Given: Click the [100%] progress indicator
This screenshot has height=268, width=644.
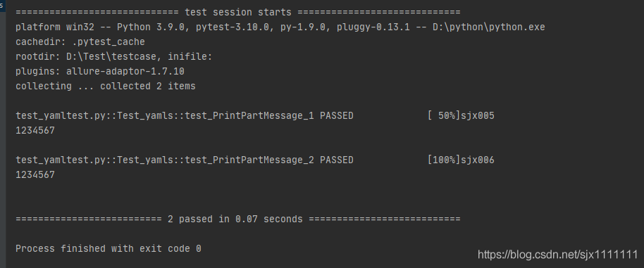Looking at the screenshot, I should tap(444, 160).
